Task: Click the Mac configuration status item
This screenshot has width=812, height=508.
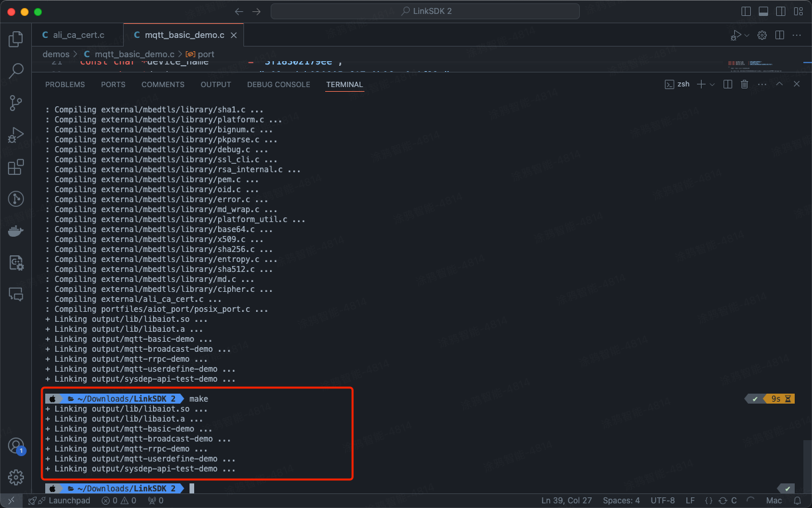Action: 774,501
